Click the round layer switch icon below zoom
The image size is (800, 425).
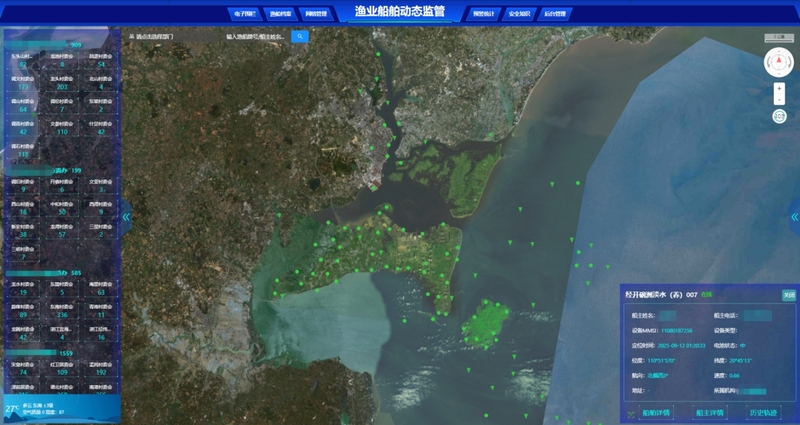779,116
